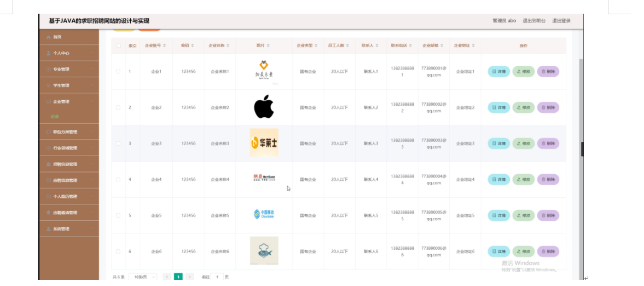Tick the checkbox for row 企业6

(x=118, y=251)
